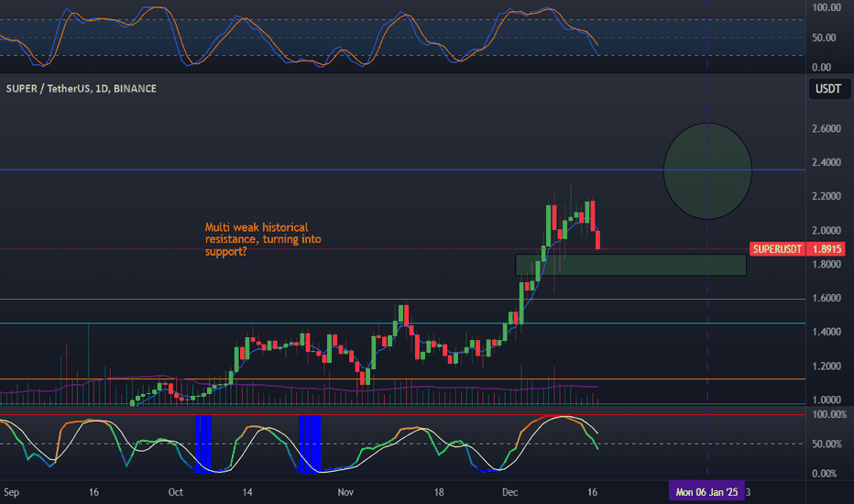Click the Oct label on time axis
Image resolution: width=854 pixels, height=504 pixels.
click(x=175, y=492)
